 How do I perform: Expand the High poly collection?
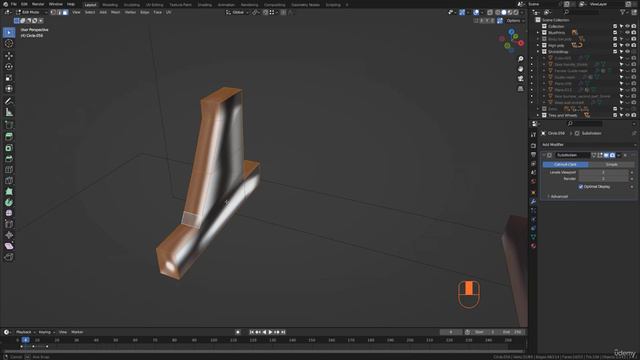click(538, 45)
